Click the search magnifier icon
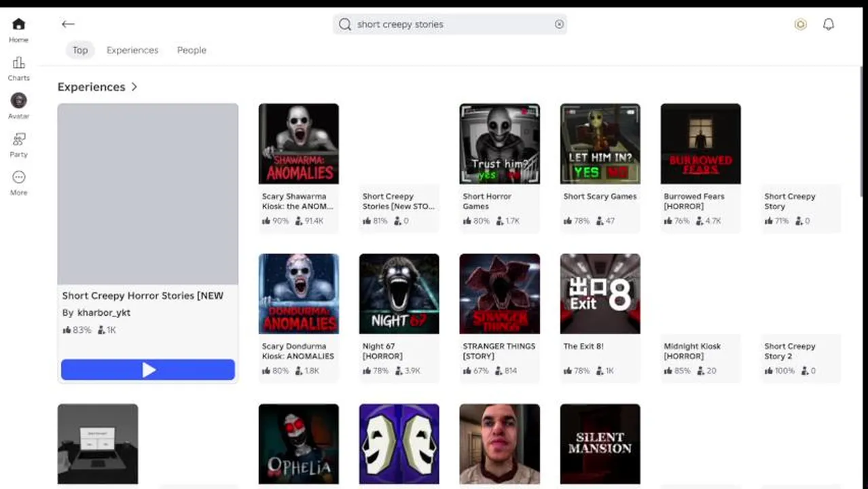 [345, 24]
